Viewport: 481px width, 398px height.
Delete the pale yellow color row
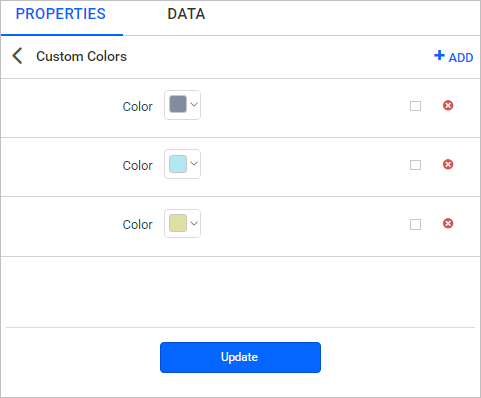click(x=448, y=223)
